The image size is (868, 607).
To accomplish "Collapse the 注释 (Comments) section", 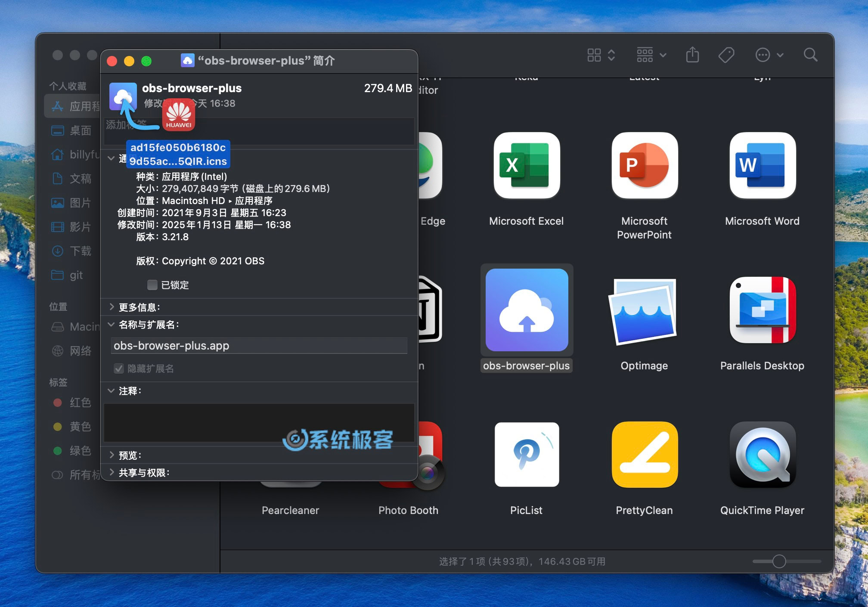I will [112, 391].
